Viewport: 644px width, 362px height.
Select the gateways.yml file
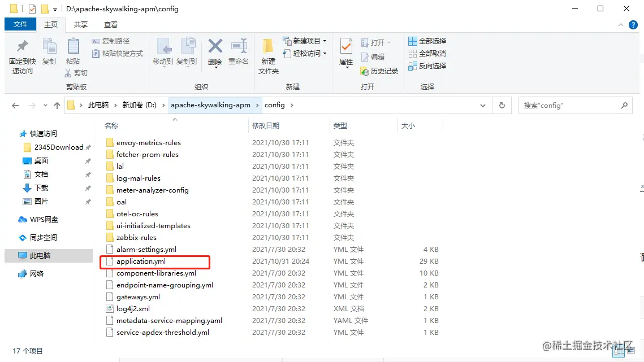pyautogui.click(x=138, y=296)
